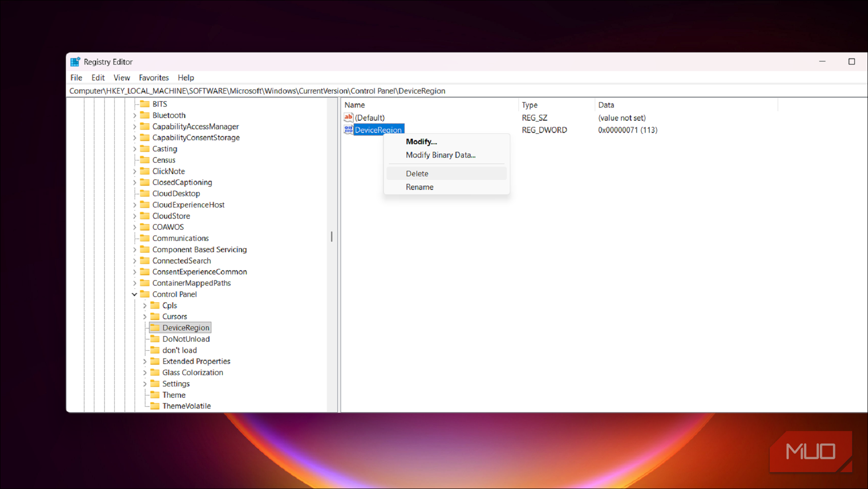The image size is (868, 489).
Task: Select the Control Panel key label
Action: tap(174, 294)
